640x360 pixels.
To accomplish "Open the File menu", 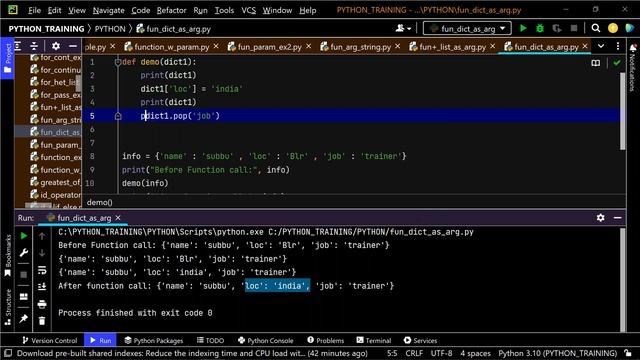I will point(34,10).
